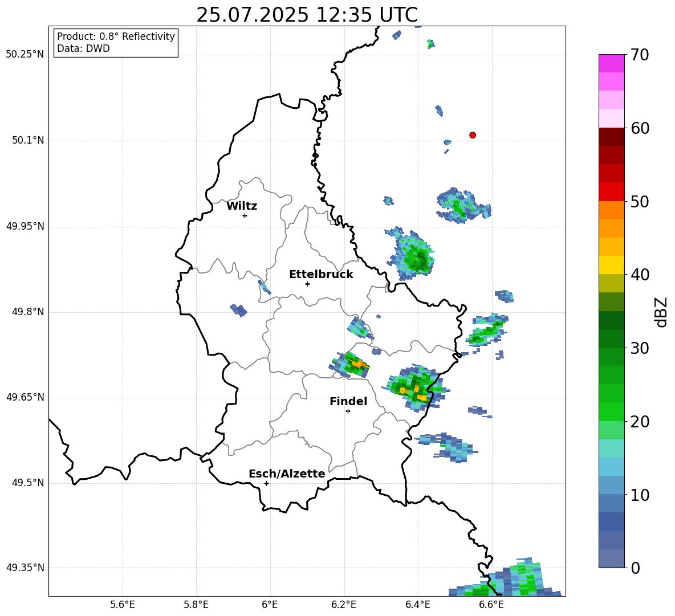Click the 49.35°N latitude label
The height and width of the screenshot is (616, 675).
click(x=25, y=568)
